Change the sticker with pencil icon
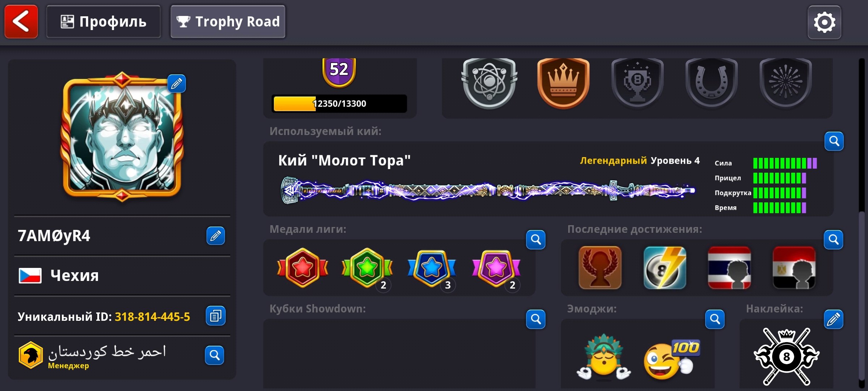Image resolution: width=868 pixels, height=391 pixels. point(833,319)
